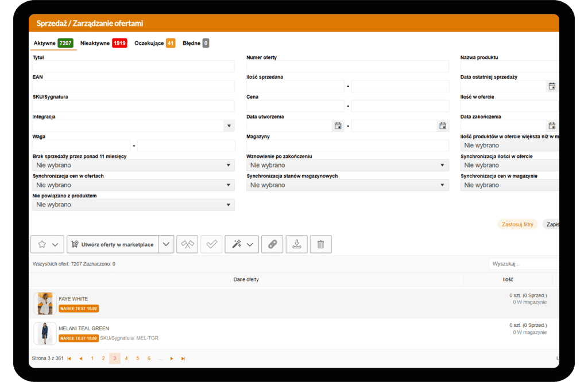Open the Wznowienie po zakończeniu dropdown
The width and height of the screenshot is (588, 382).
[x=442, y=166]
